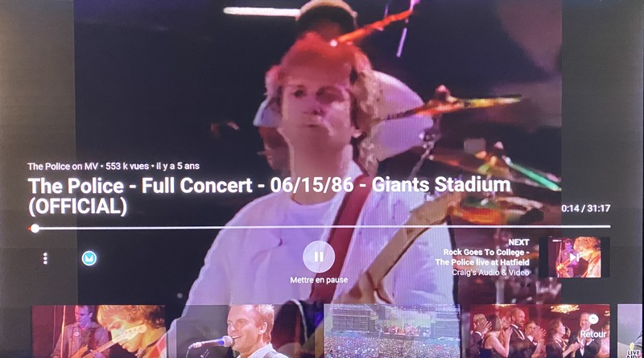Click the 'Retour' back arrow icon
The height and width of the screenshot is (358, 644).
593,319
